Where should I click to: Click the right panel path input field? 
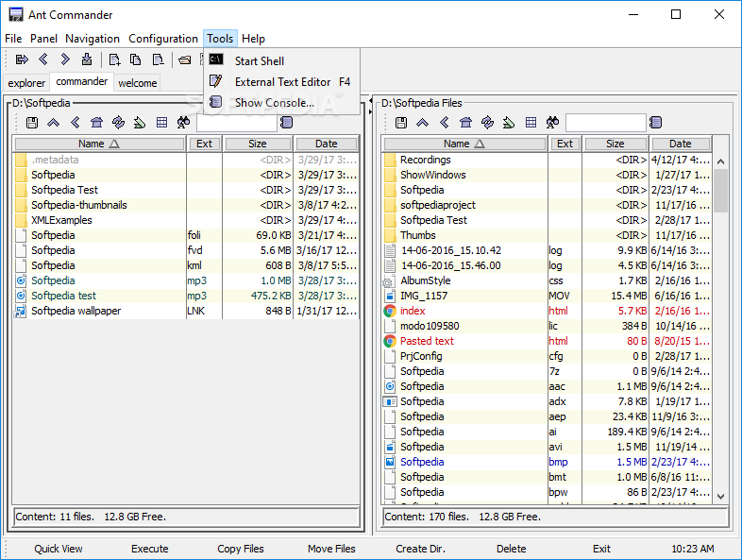coord(606,123)
